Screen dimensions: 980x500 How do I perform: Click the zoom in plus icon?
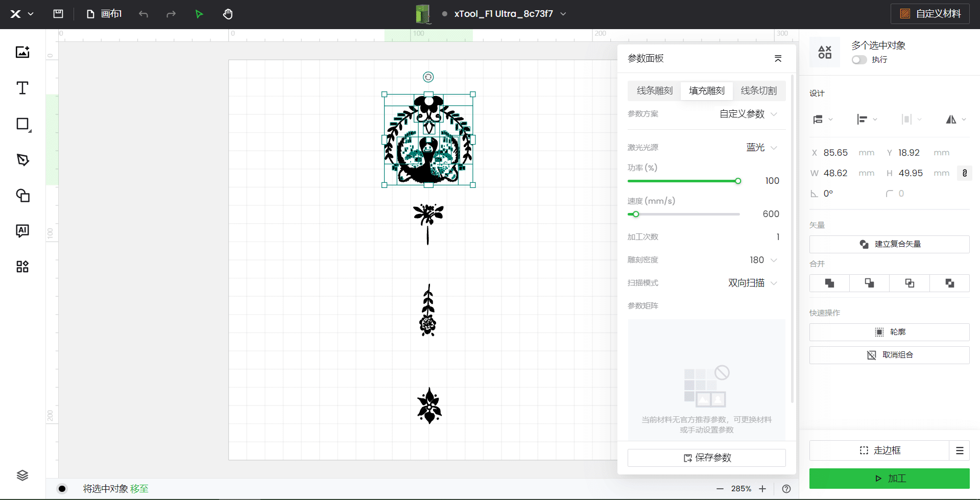pyautogui.click(x=762, y=489)
